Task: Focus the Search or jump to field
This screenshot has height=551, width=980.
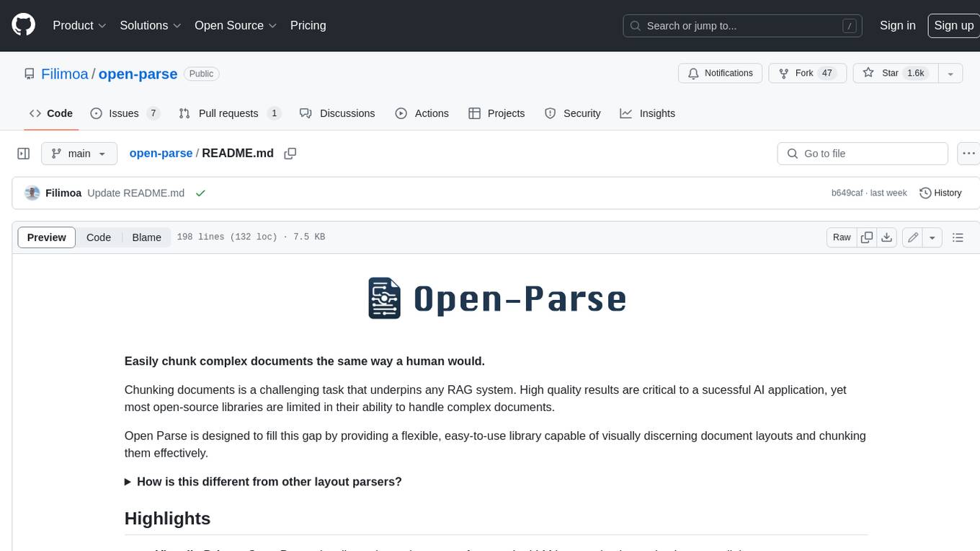Action: 743,25
